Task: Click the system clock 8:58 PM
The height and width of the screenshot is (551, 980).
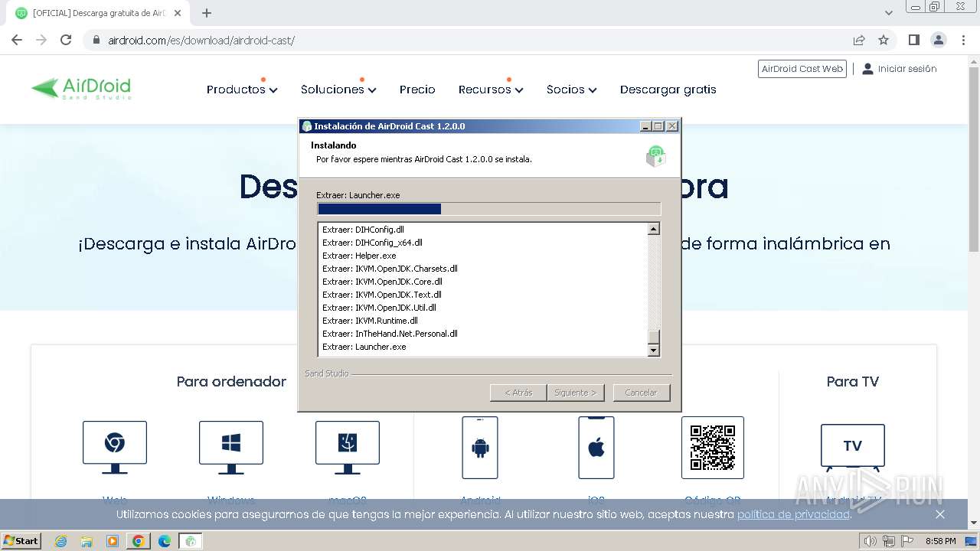Action: point(940,541)
